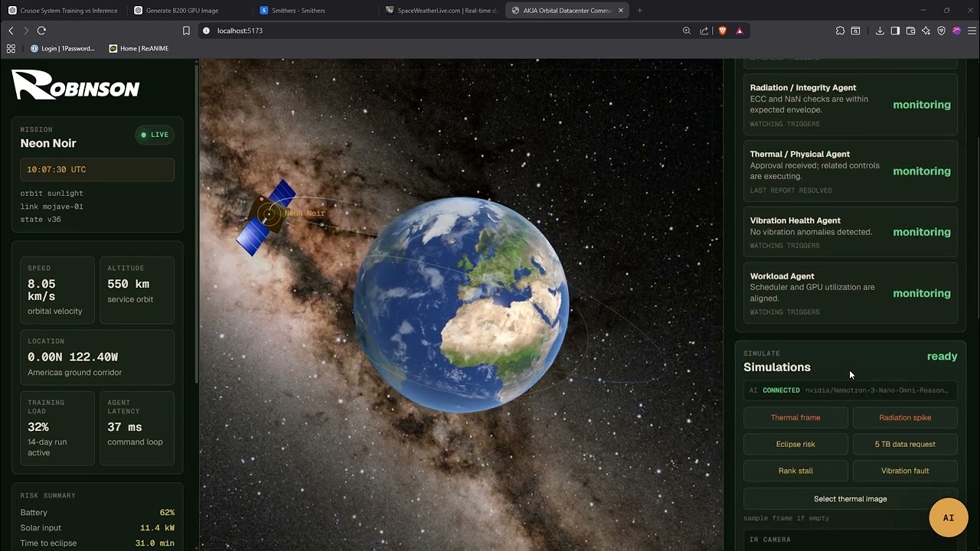Click the Training Load 32% card
The width and height of the screenshot is (980, 551).
click(x=57, y=428)
